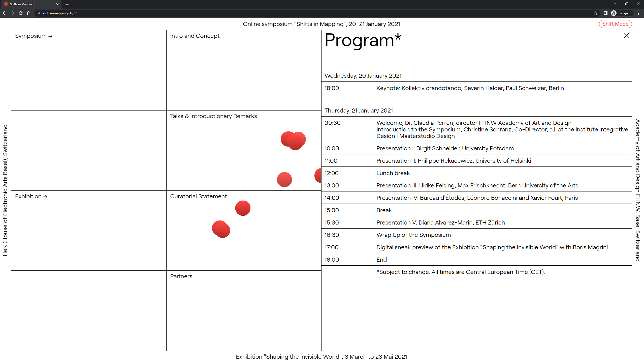
Task: Close the Program panel with X icon
Action: click(626, 36)
